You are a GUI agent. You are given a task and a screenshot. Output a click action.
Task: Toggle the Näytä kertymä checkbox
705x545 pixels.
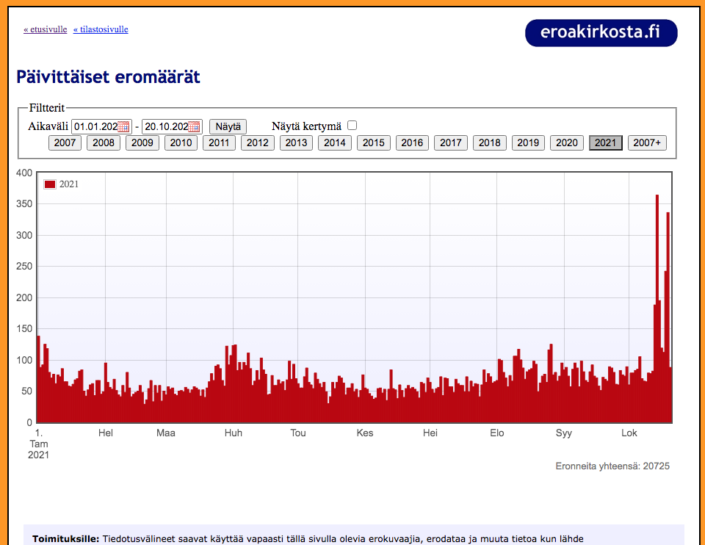[352, 125]
